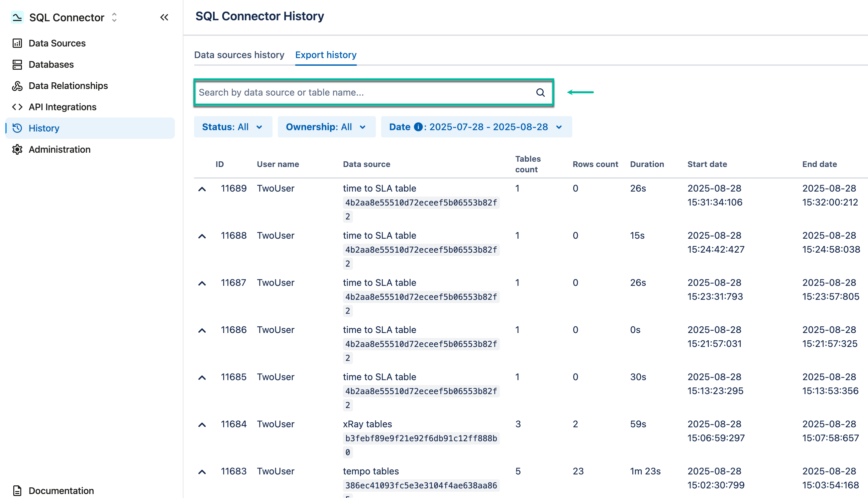Viewport: 868px width, 498px height.
Task: Click the Date info tooltip icon
Action: pyautogui.click(x=418, y=126)
